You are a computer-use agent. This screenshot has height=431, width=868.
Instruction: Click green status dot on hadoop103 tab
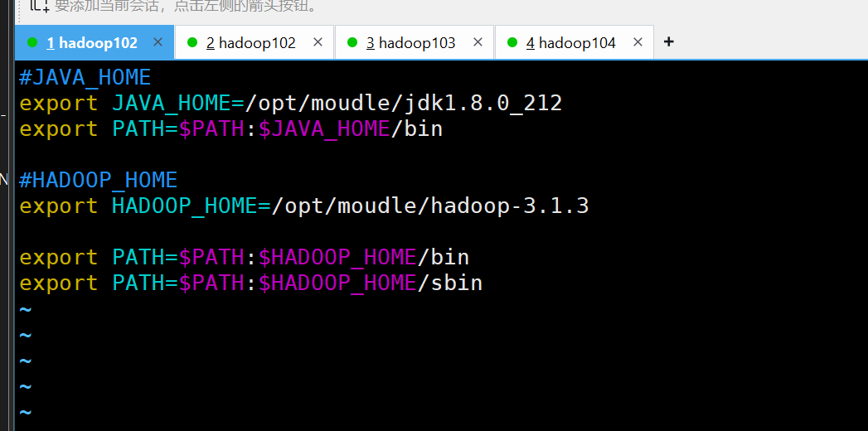pos(352,42)
